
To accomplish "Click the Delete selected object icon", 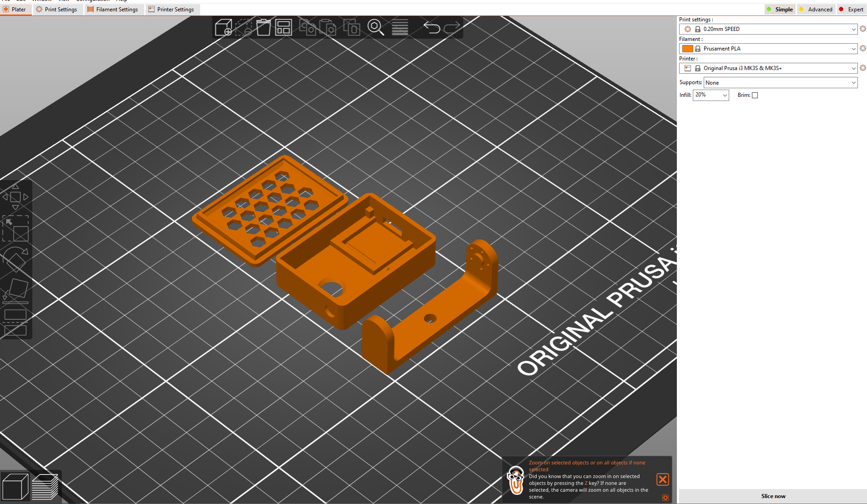I will tap(244, 27).
